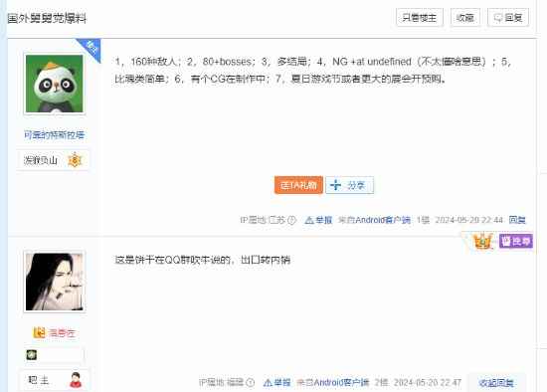Click the orange sun icon beside 泼猴负山
Image resolution: width=547 pixels, height=392 pixels.
[75, 160]
